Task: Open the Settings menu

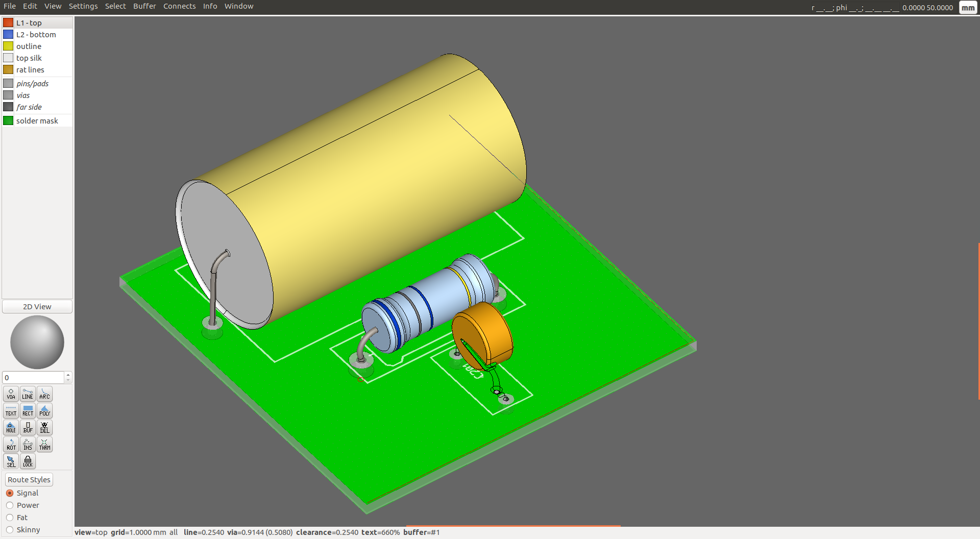Action: pyautogui.click(x=83, y=6)
